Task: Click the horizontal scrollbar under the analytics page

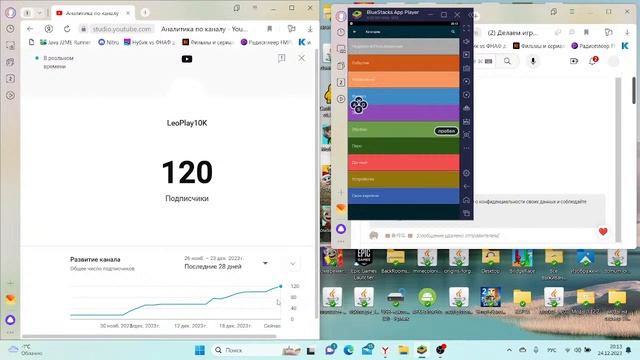Action: [x=149, y=336]
